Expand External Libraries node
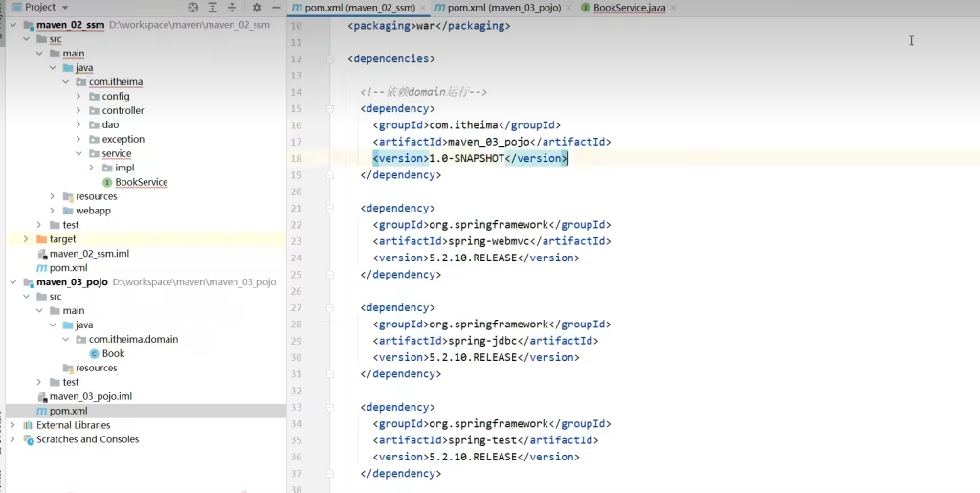This screenshot has height=493, width=980. pyautogui.click(x=12, y=425)
